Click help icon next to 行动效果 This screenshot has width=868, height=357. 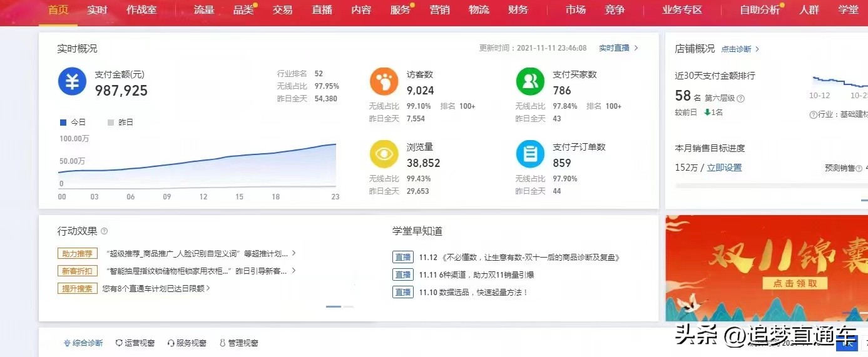105,231
